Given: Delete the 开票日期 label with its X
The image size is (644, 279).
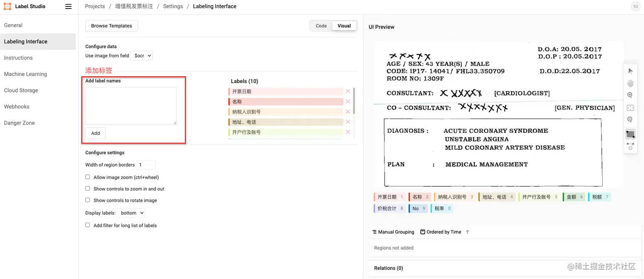Looking at the screenshot, I should [348, 91].
